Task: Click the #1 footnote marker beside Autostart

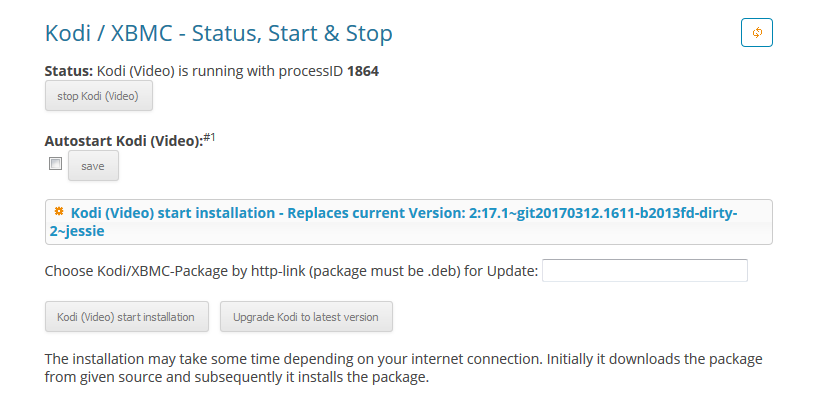Action: click(x=209, y=138)
